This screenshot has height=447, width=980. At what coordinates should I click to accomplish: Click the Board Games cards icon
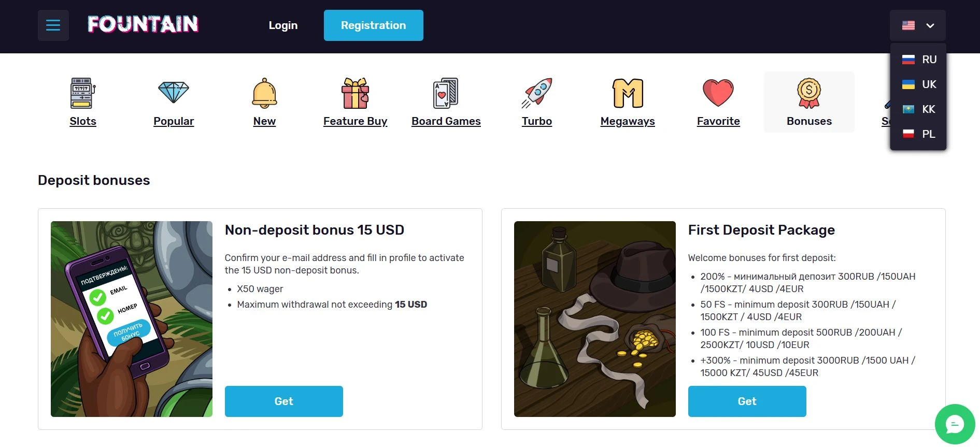446,93
